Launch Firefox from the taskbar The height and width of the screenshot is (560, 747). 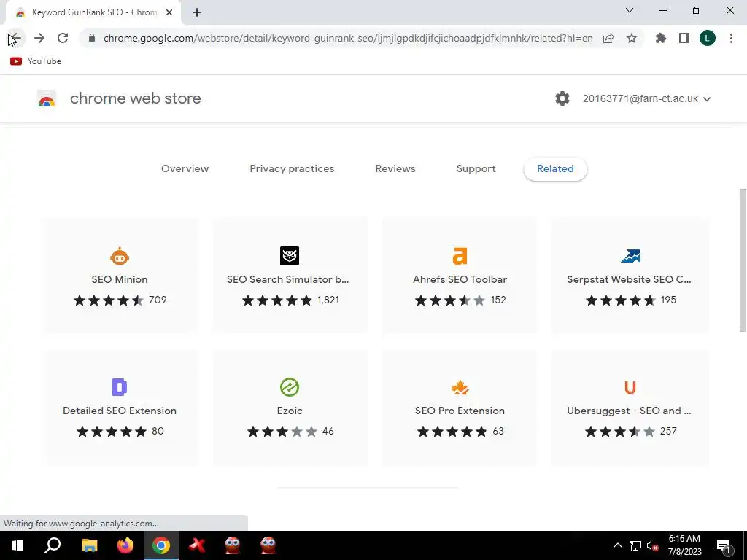tap(125, 545)
